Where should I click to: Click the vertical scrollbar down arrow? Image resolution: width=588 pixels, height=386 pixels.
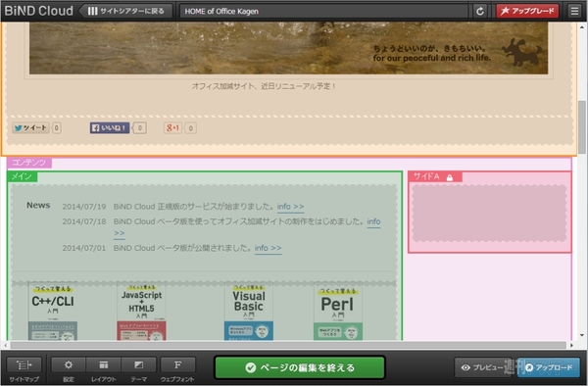(x=581, y=335)
